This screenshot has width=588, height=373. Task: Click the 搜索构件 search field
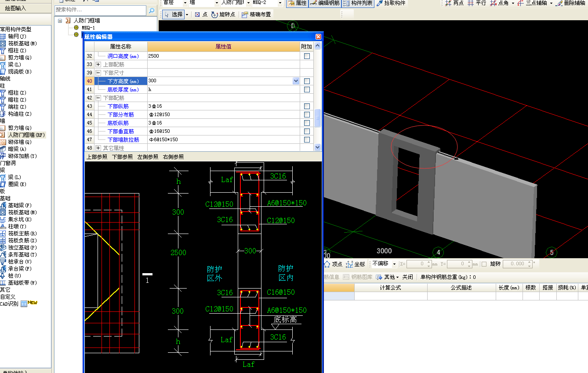pos(101,10)
